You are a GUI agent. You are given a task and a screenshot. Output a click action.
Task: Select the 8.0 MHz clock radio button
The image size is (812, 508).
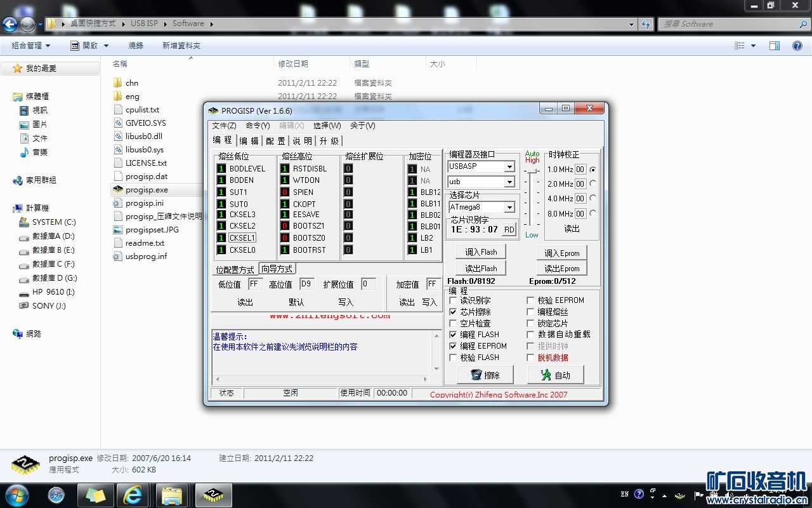pyautogui.click(x=593, y=213)
